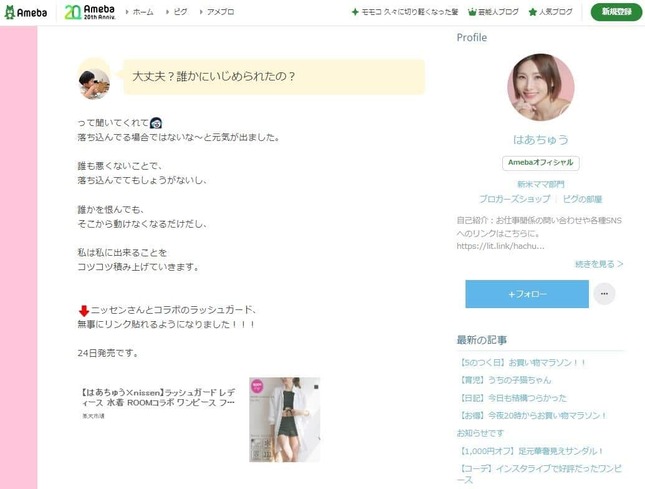Click the rash guard product thumbnail
This screenshot has width=645, height=489.
284,419
